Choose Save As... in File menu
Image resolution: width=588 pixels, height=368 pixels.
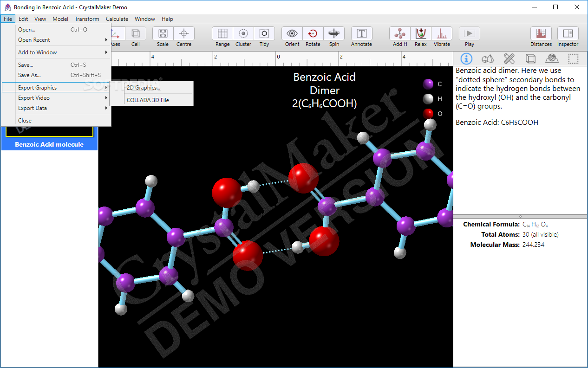[x=56, y=75]
